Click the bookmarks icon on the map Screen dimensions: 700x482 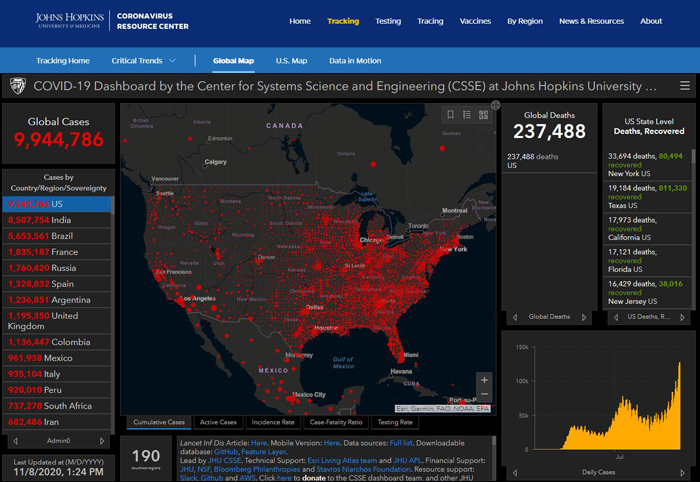coord(450,115)
